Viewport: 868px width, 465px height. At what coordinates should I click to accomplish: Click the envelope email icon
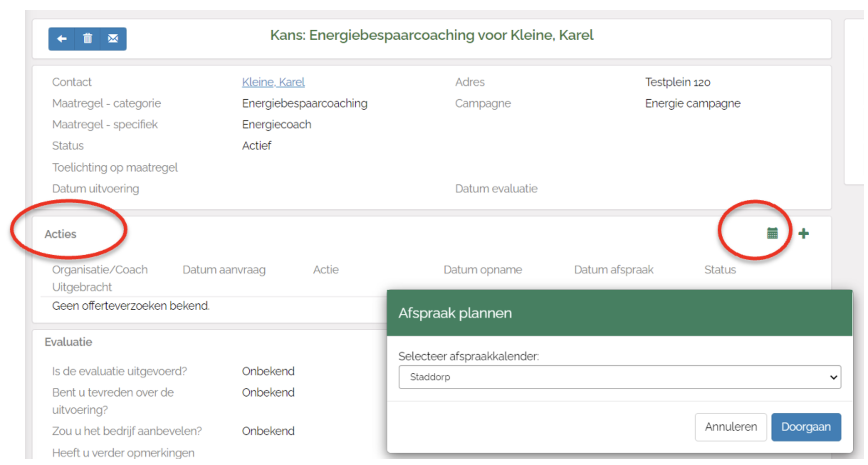pos(113,38)
